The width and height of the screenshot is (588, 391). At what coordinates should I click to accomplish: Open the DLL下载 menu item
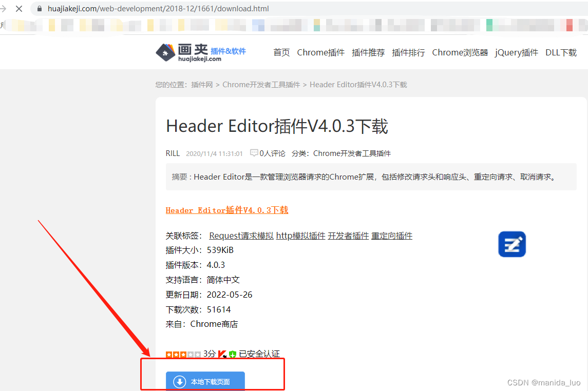(x=561, y=52)
